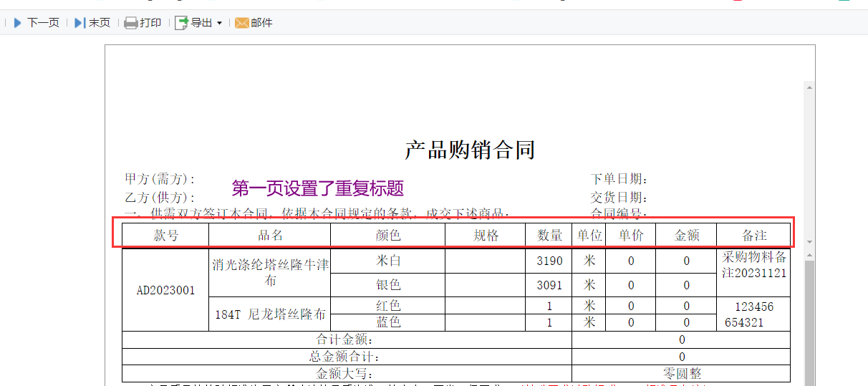This screenshot has width=868, height=386.
Task: Click the gray vertical scrollbar thumb
Action: 809,322
